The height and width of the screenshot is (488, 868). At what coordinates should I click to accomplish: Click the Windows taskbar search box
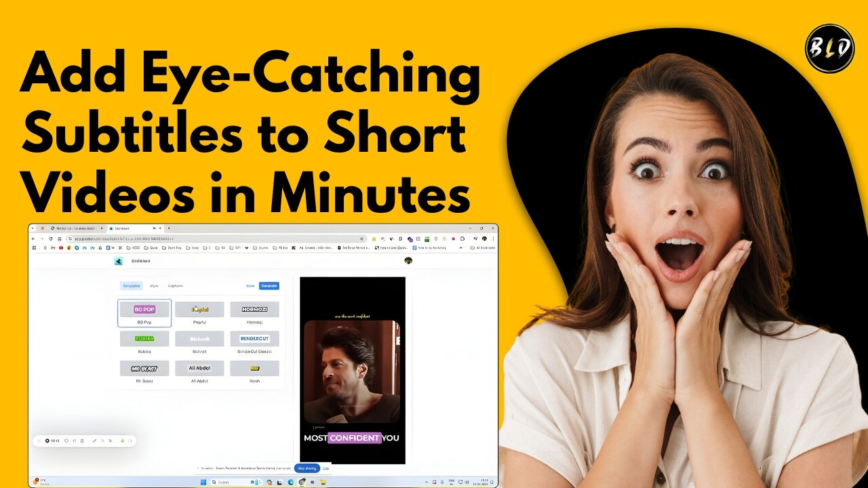(x=237, y=482)
